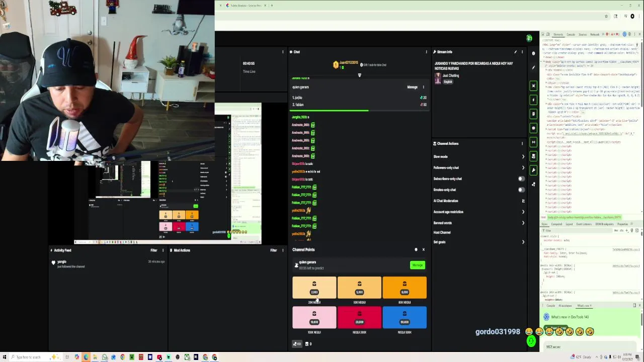
Task: Click option 2. fabian in prediction card
Action: click(298, 105)
